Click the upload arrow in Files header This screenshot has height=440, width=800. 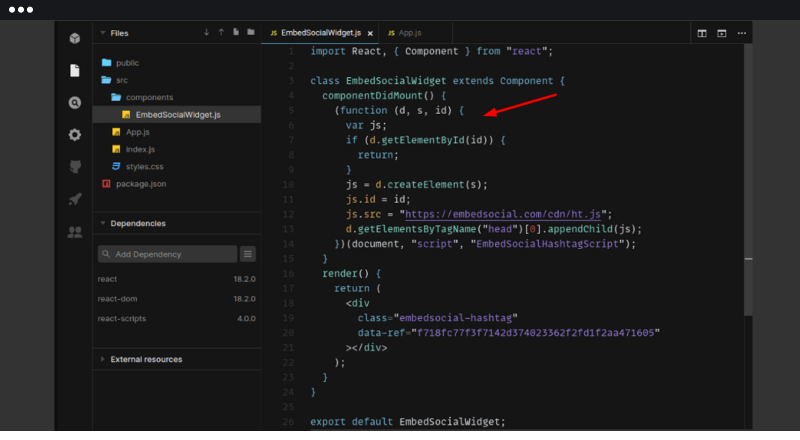click(221, 32)
